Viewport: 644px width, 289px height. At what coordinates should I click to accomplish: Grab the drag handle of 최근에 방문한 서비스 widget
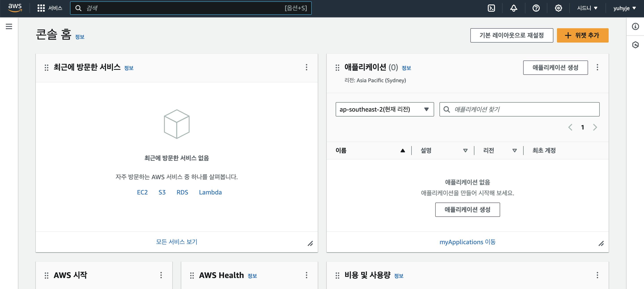pyautogui.click(x=47, y=68)
